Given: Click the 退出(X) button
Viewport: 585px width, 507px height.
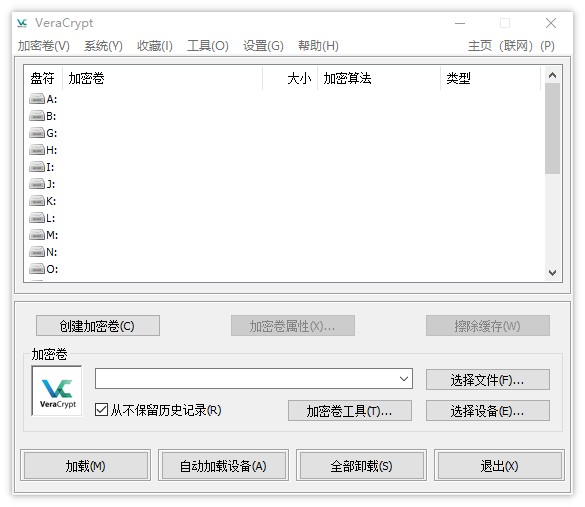Looking at the screenshot, I should tap(499, 465).
